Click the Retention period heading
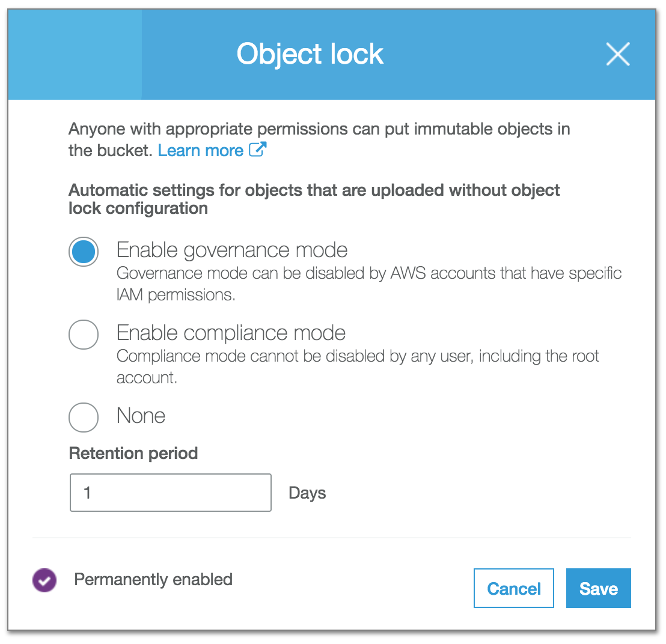The height and width of the screenshot is (644, 666). pos(133,453)
